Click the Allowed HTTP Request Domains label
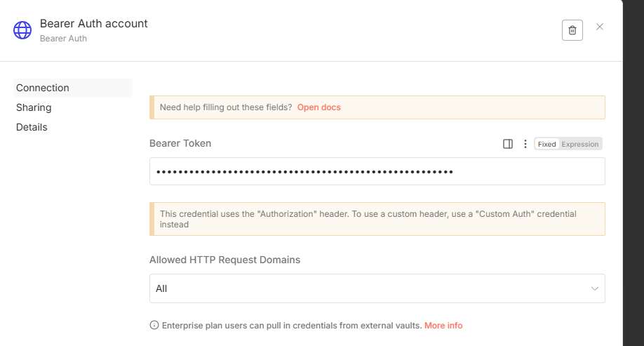The image size is (644, 346). tap(224, 260)
